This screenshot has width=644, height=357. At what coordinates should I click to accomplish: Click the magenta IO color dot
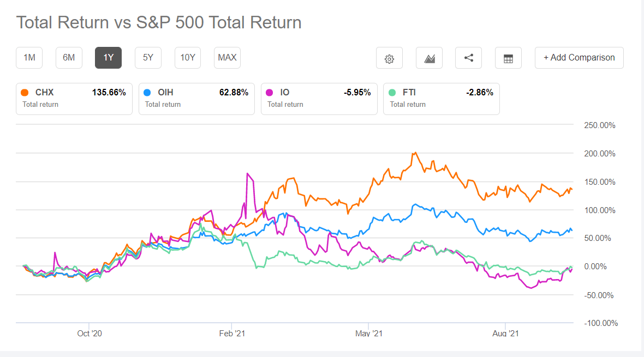click(269, 92)
